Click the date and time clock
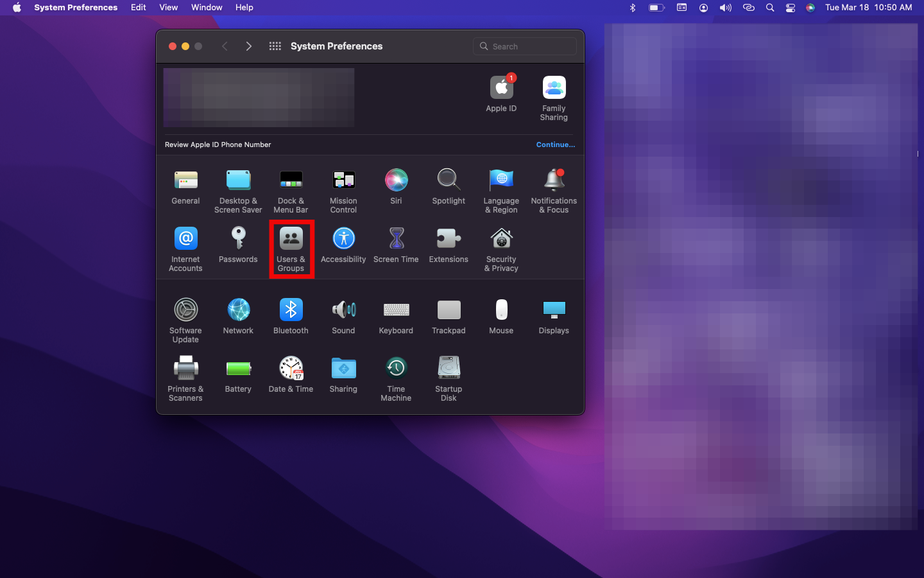Viewport: 924px width, 578px height. click(x=869, y=8)
